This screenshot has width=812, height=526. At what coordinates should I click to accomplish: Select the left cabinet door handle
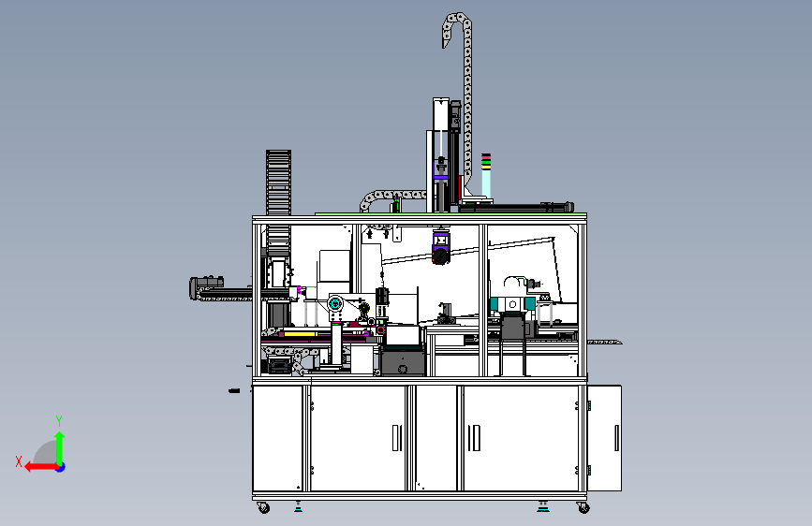tap(397, 438)
